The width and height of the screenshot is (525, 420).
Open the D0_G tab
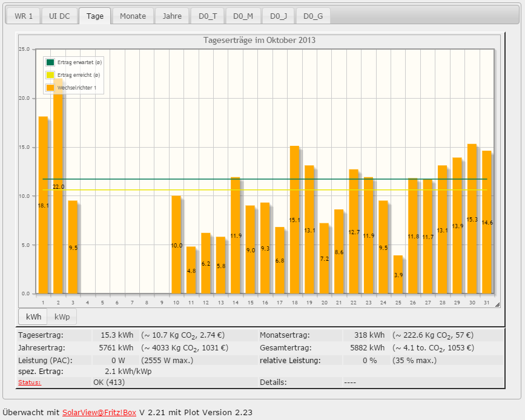(313, 16)
